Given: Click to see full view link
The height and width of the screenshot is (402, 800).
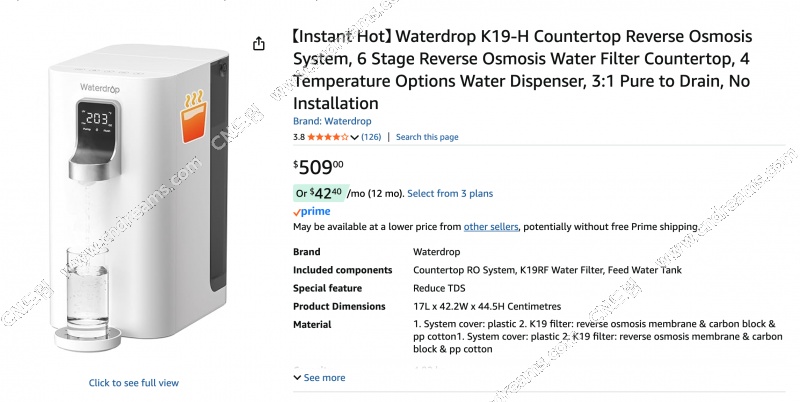Looking at the screenshot, I should pos(134,383).
